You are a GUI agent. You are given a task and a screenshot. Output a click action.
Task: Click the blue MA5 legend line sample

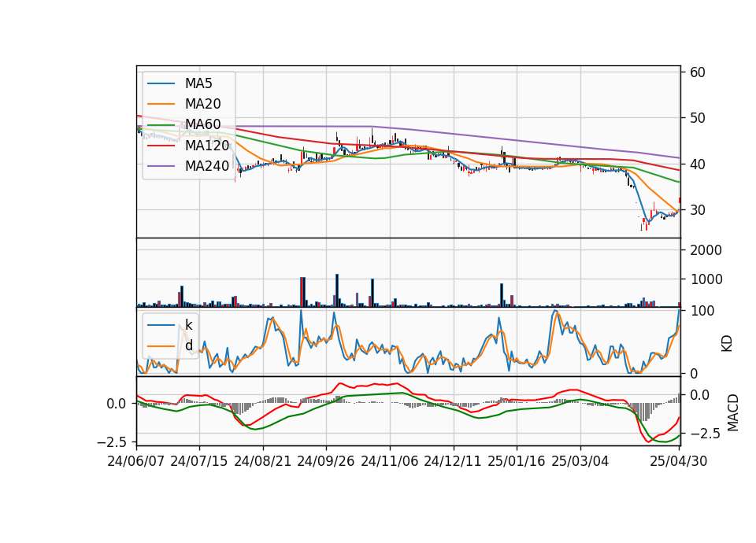[x=161, y=83]
